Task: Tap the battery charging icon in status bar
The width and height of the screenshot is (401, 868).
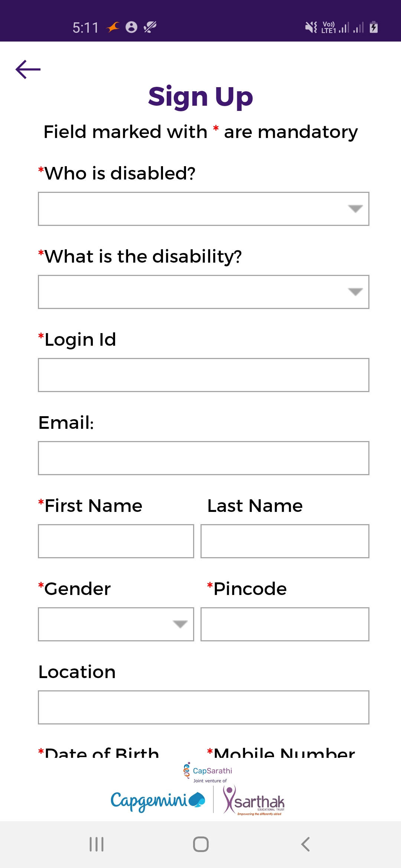Action: tap(374, 27)
